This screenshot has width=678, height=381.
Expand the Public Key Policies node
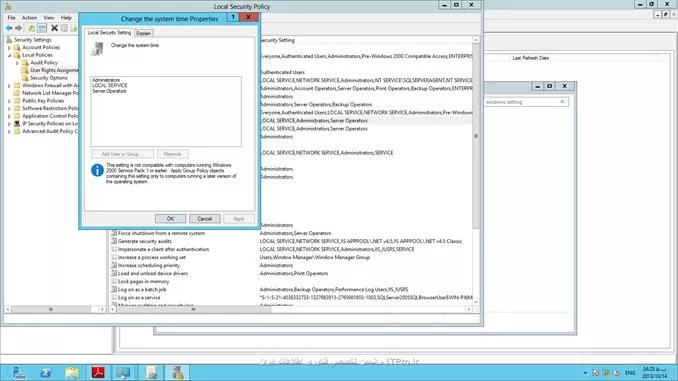(x=10, y=101)
